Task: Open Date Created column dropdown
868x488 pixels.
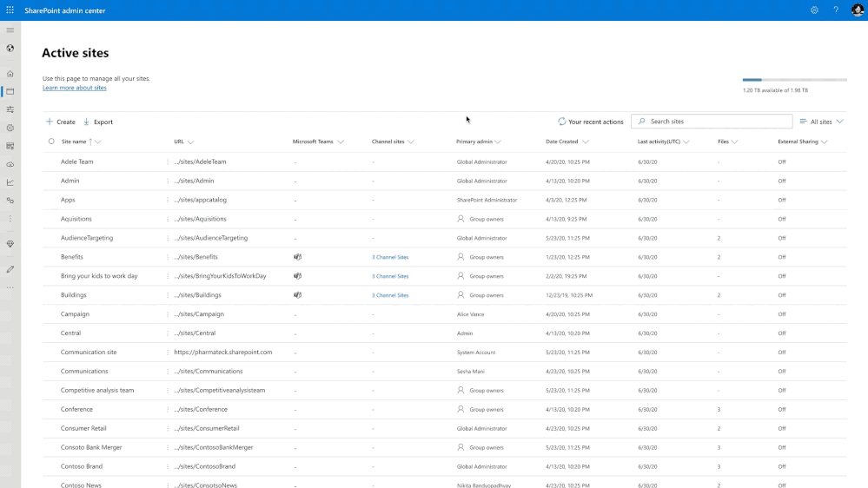Action: (x=585, y=142)
